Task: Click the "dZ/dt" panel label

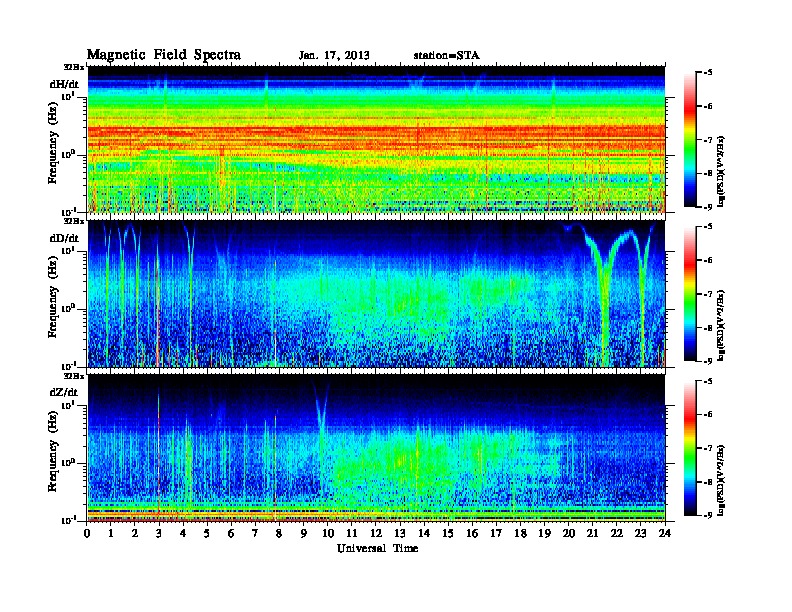Action: [x=64, y=392]
